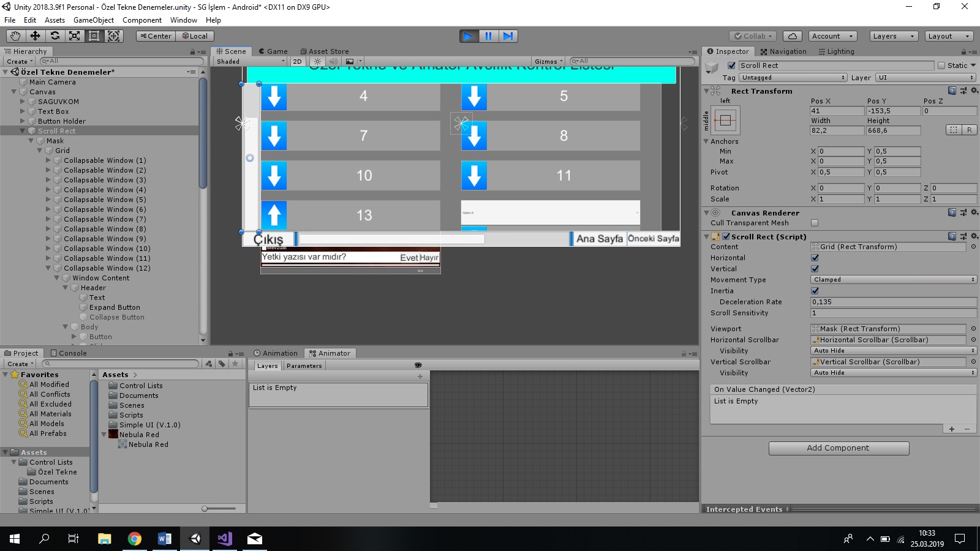980x551 pixels.
Task: Open the GameObject menu
Action: (x=94, y=20)
